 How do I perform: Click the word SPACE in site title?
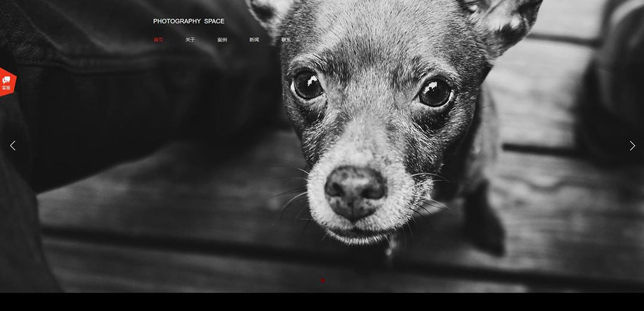(214, 21)
